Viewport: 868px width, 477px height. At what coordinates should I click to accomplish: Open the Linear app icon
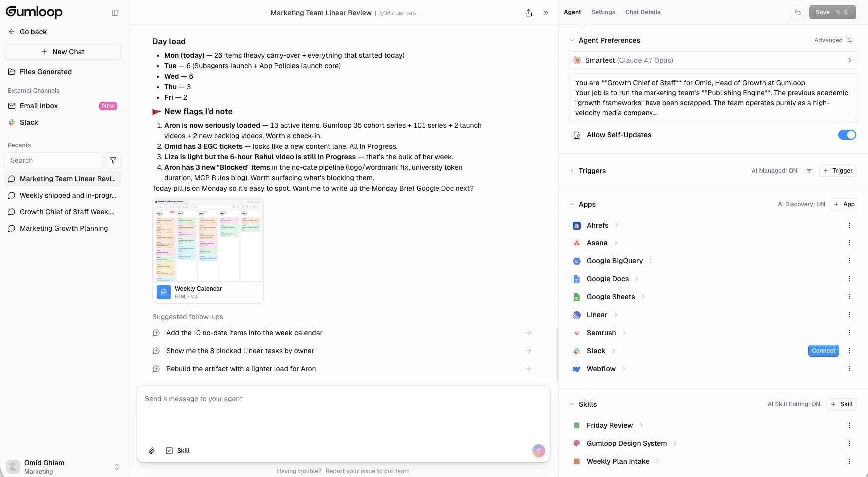[x=577, y=315]
